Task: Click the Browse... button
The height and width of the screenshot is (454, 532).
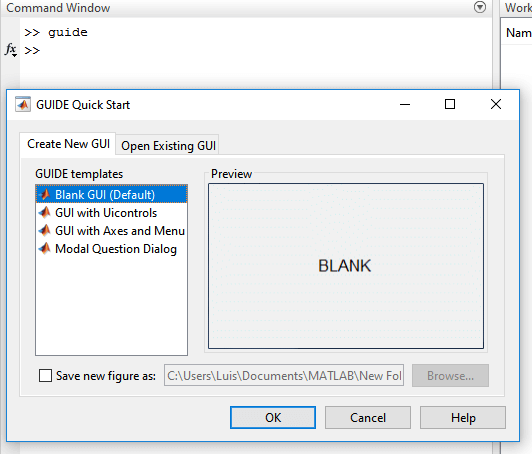Action: tap(450, 376)
